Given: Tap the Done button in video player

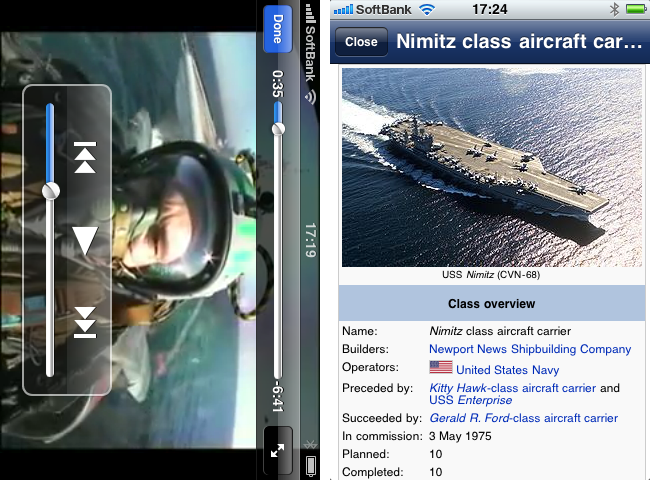Looking at the screenshot, I should coord(278,29).
